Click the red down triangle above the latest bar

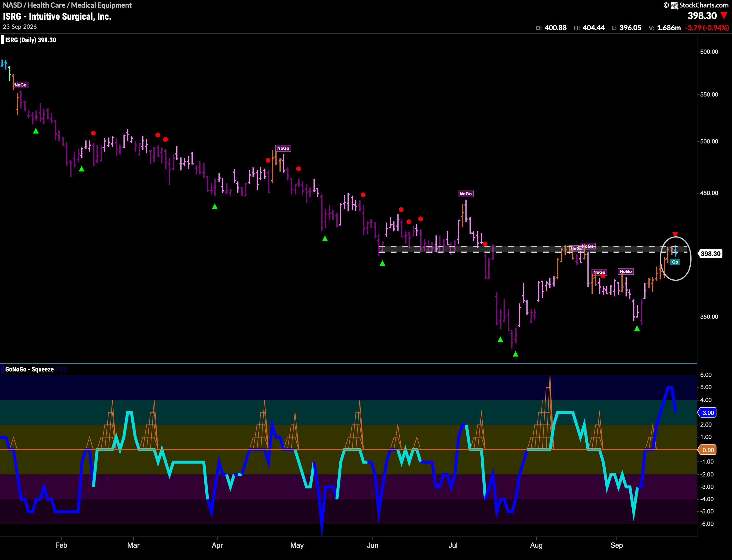coord(675,234)
